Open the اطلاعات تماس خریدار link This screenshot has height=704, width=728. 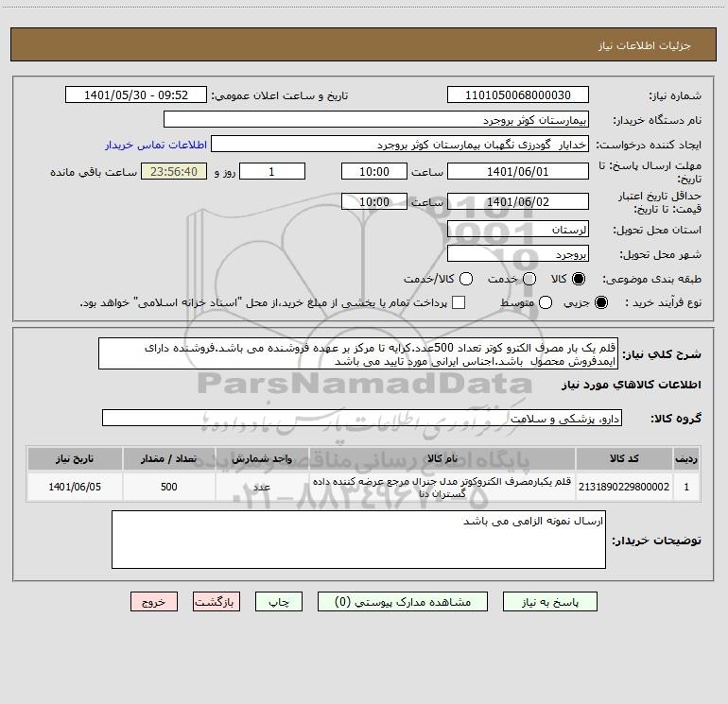[156, 145]
